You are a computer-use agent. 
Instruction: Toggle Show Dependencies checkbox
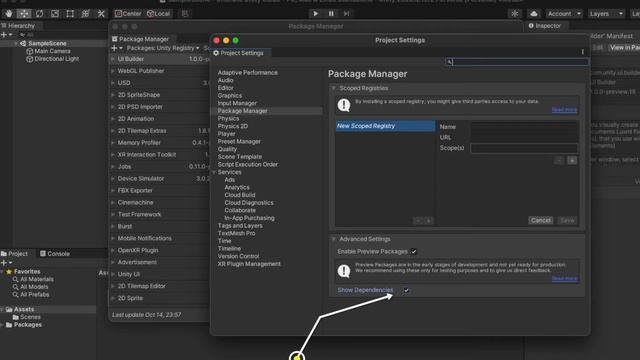pos(406,290)
